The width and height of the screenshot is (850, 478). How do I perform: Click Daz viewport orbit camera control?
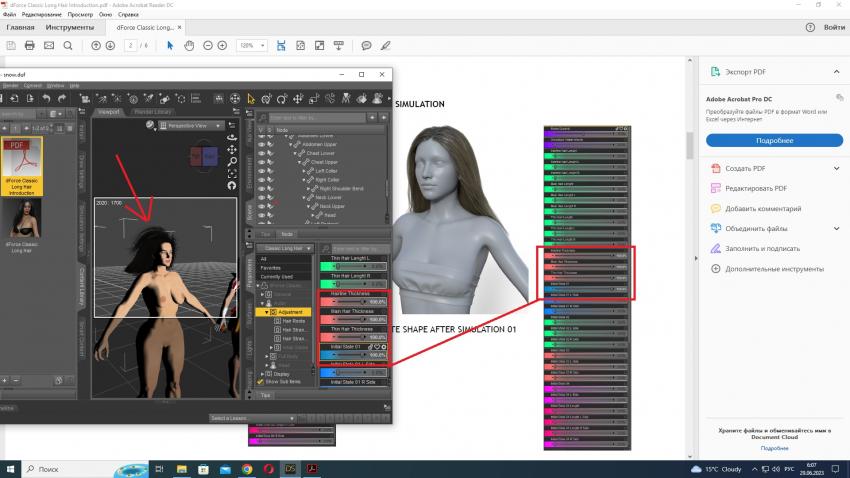pos(232,137)
